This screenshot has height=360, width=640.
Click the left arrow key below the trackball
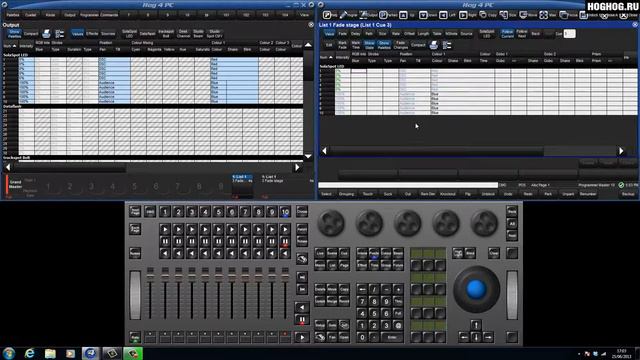tap(464, 337)
